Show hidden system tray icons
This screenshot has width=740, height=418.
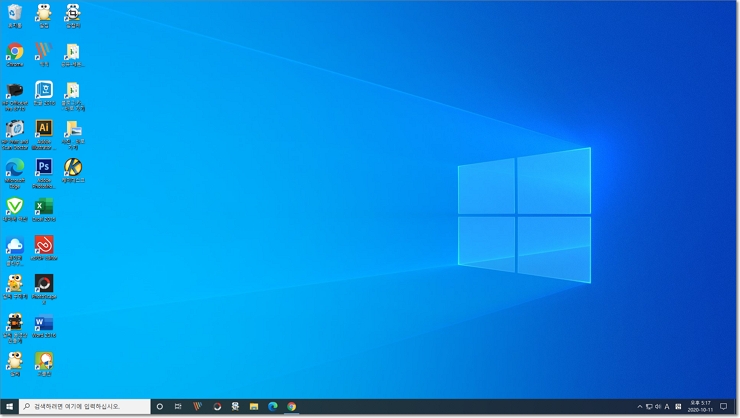point(640,406)
